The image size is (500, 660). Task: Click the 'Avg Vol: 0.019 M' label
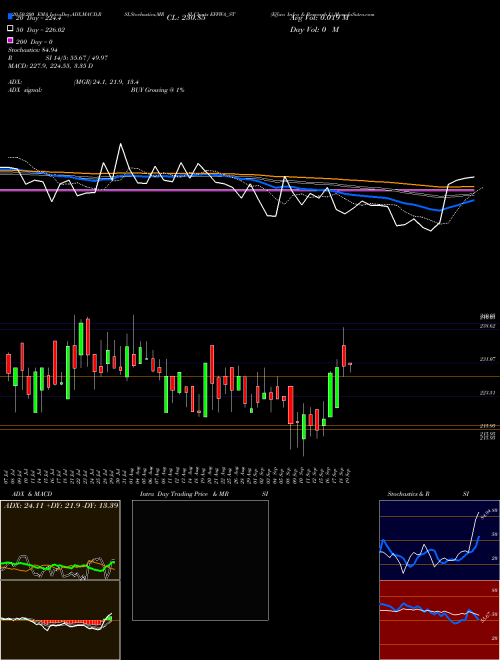click(x=319, y=18)
